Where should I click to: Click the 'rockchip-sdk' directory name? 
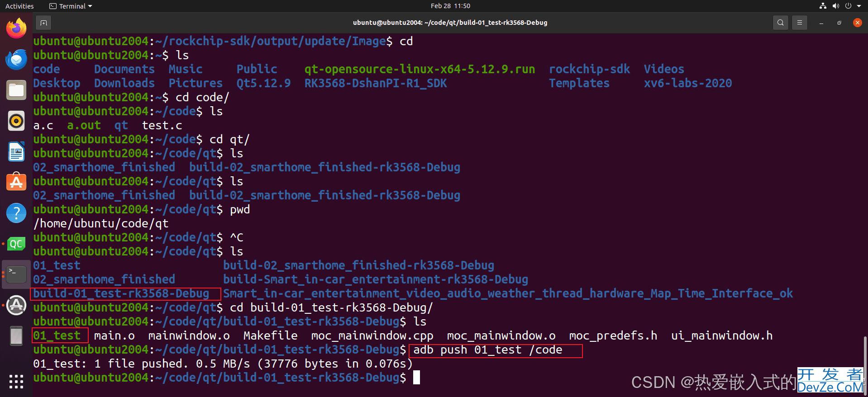click(589, 69)
